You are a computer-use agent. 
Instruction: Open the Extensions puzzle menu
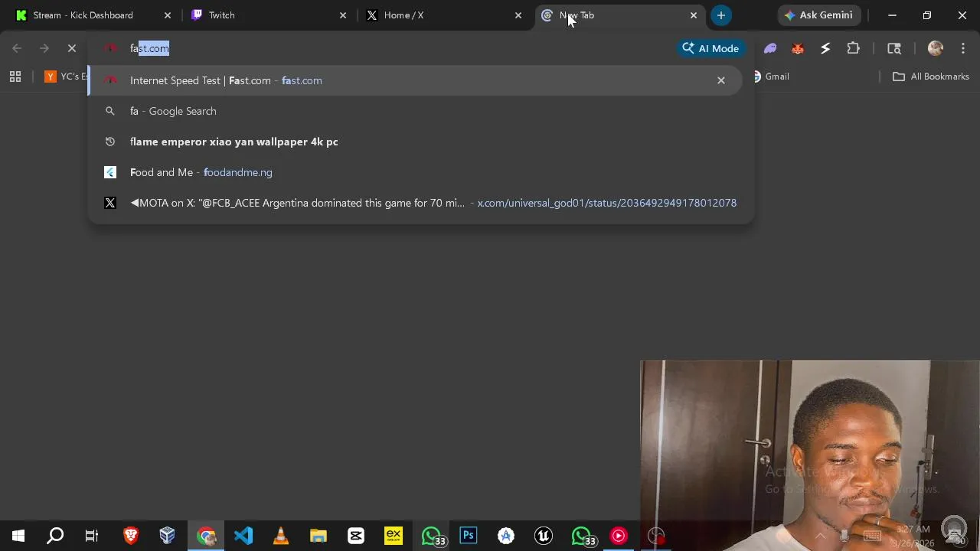pos(853,48)
